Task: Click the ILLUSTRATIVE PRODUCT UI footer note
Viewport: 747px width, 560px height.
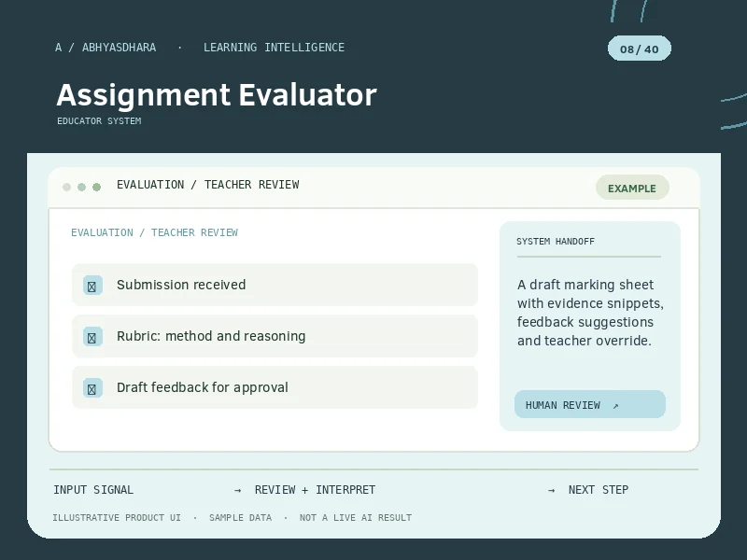Action: click(x=117, y=518)
